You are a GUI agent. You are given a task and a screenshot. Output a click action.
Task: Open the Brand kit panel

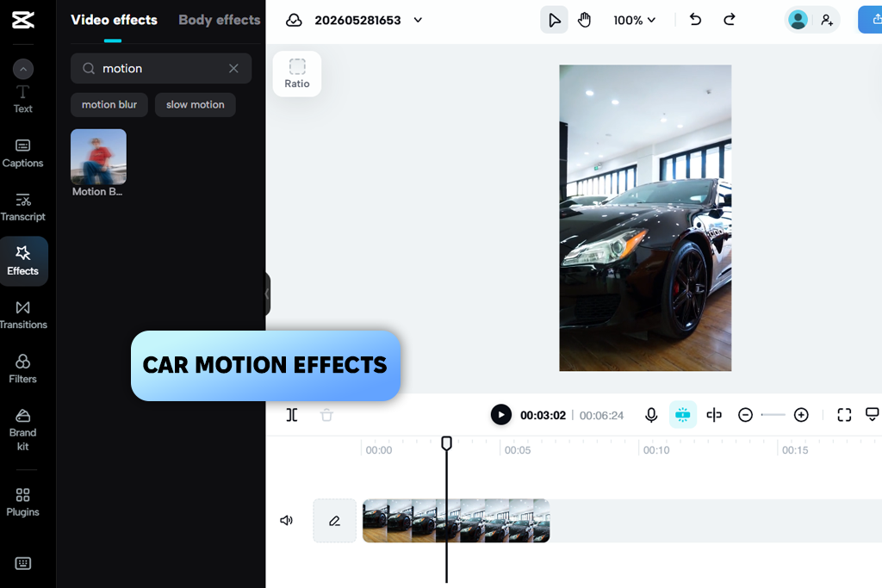point(23,430)
